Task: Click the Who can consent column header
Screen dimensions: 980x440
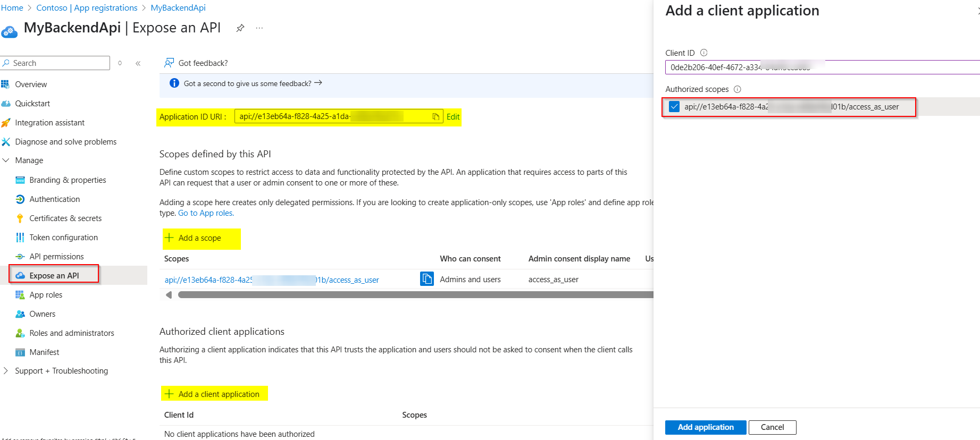Action: click(470, 259)
